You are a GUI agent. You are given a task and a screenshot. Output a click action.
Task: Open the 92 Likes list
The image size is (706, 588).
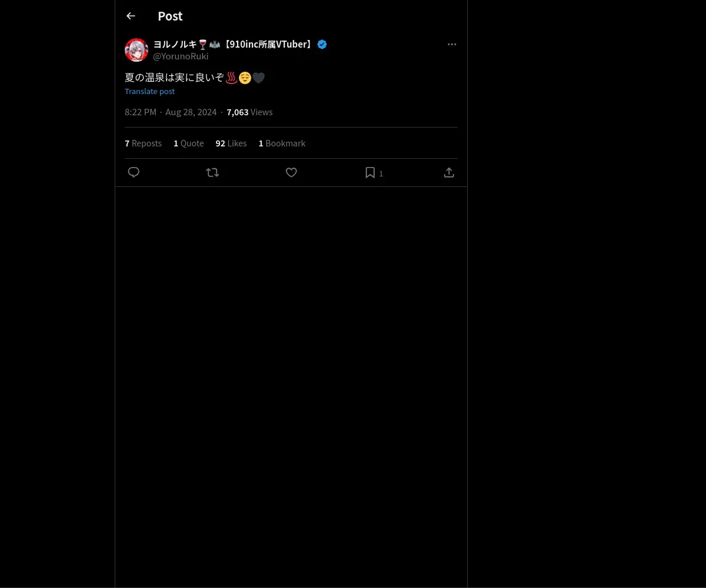tap(231, 143)
